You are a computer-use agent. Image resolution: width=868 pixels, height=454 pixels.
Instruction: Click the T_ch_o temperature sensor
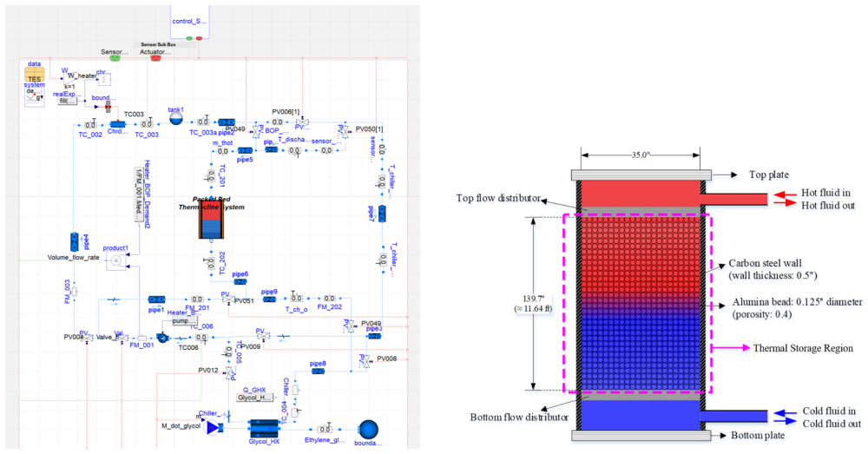tap(297, 299)
